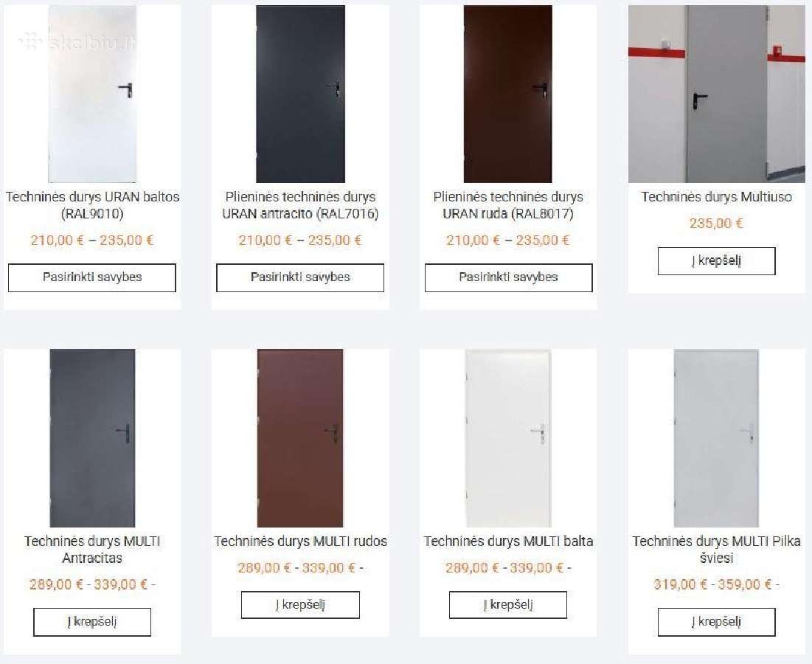Viewport: 812px width, 664px height.
Task: Open the MULTI Pilka šviesi door image
Action: tap(717, 438)
